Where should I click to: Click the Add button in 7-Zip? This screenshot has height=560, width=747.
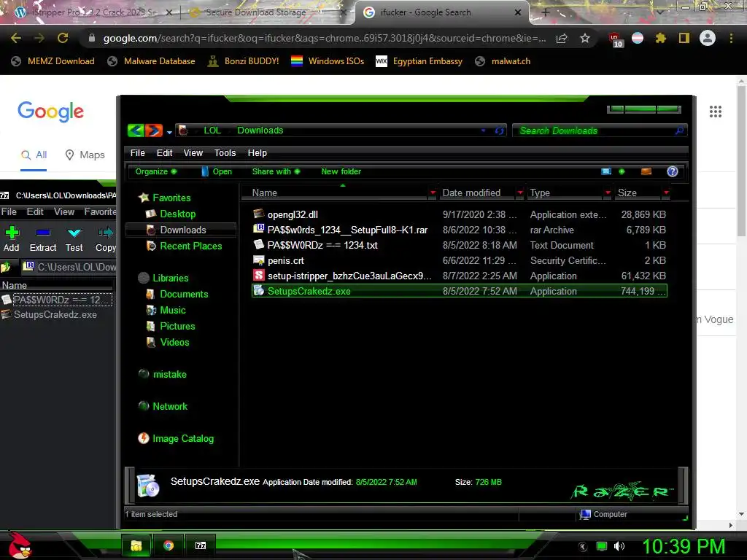click(12, 239)
